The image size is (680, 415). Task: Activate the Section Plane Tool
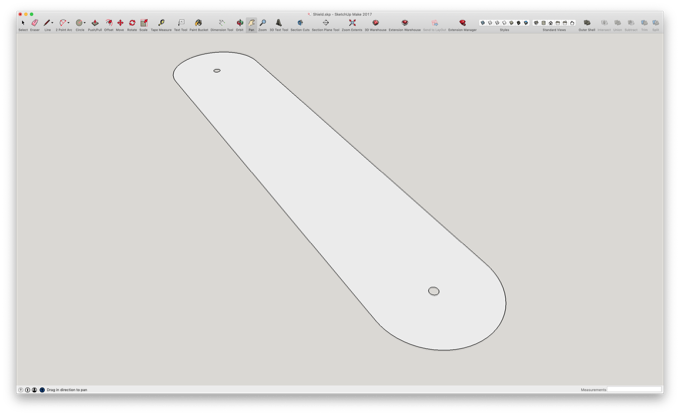pos(326,23)
